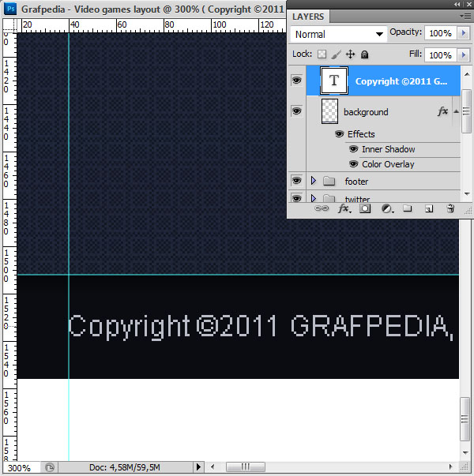The height and width of the screenshot is (476, 474).
Task: Expand the twitter group
Action: click(314, 199)
